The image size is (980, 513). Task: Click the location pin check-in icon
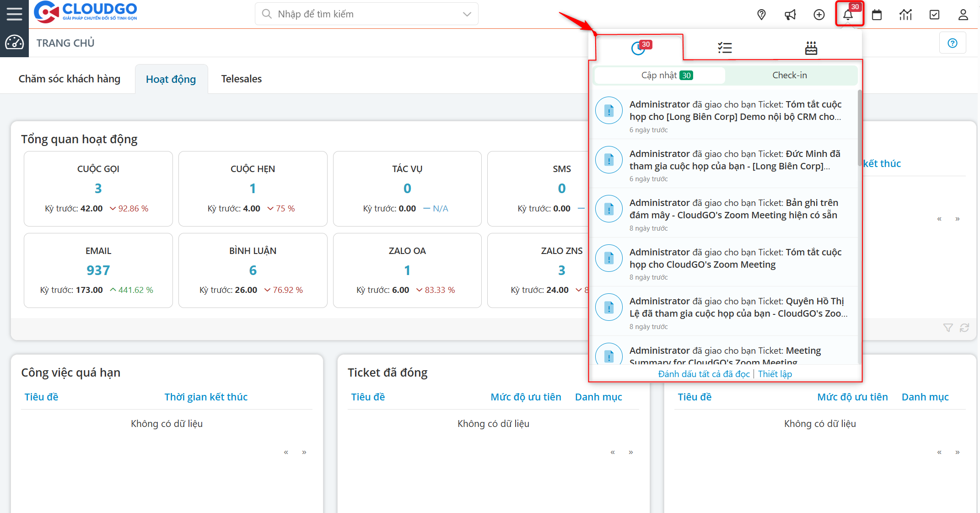[761, 15]
